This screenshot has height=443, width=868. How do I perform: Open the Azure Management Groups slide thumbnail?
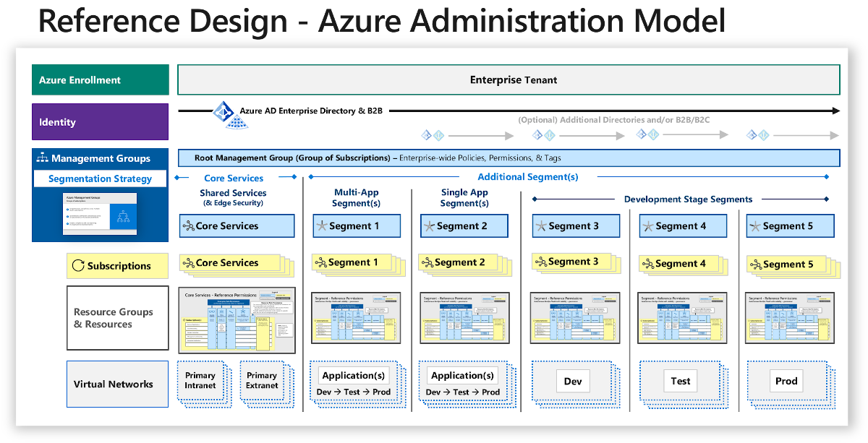(x=99, y=213)
